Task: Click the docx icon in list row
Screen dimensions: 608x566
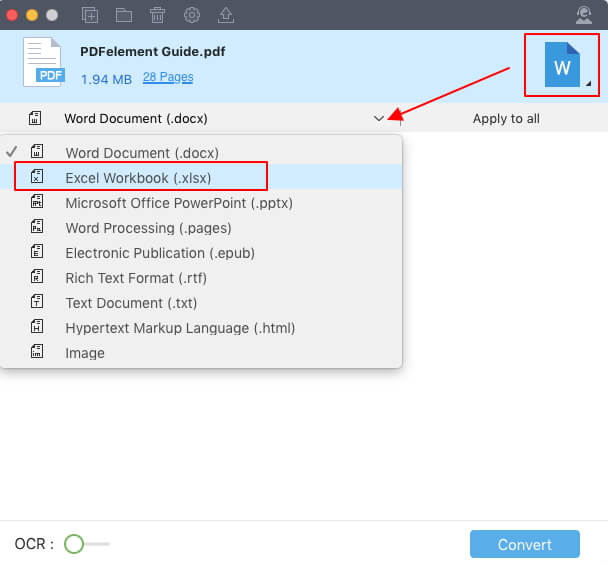Action: click(x=37, y=151)
